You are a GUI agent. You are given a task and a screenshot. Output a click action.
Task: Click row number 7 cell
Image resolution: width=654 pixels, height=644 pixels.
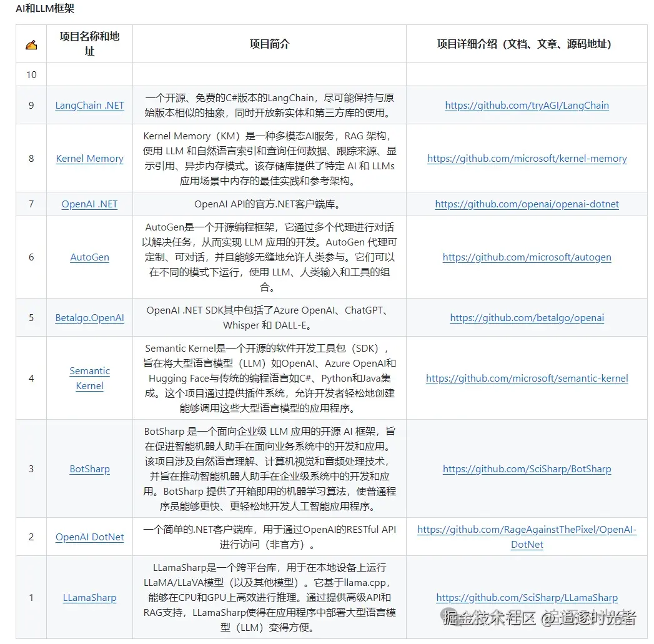[x=31, y=204]
